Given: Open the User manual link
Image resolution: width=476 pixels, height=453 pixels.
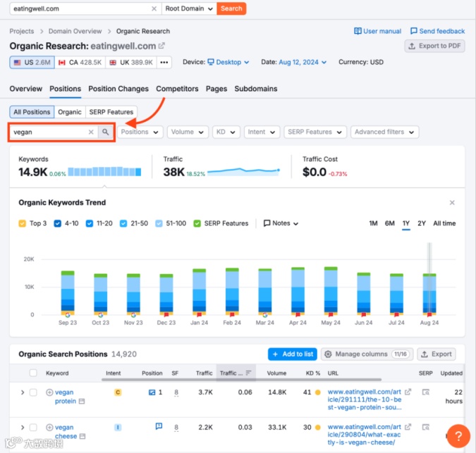Looking at the screenshot, I should coord(378,31).
